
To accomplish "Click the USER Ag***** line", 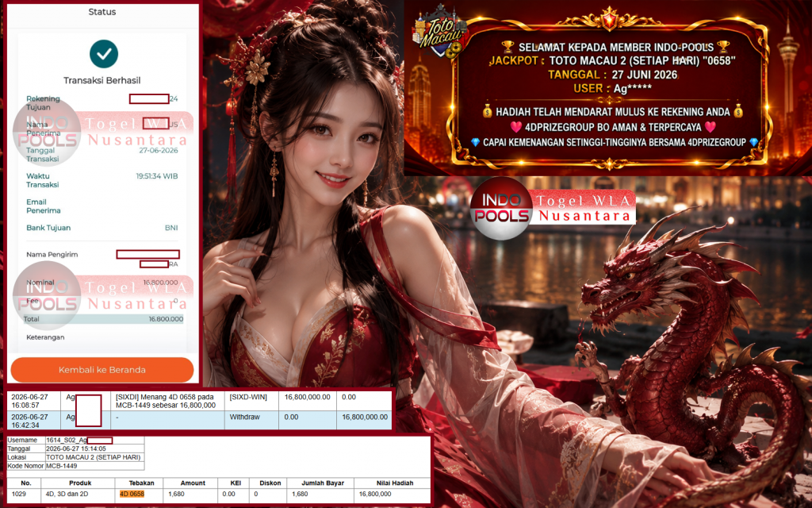I will tap(613, 89).
